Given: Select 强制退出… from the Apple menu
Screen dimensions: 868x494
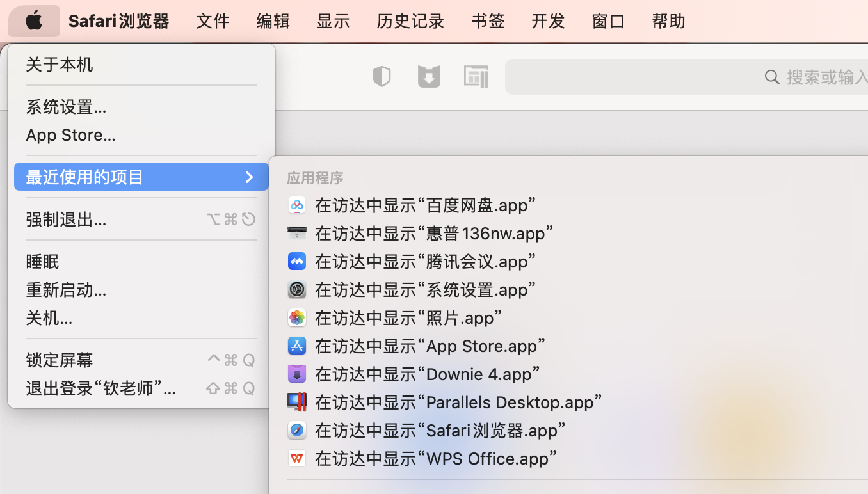Looking at the screenshot, I should 67,219.
